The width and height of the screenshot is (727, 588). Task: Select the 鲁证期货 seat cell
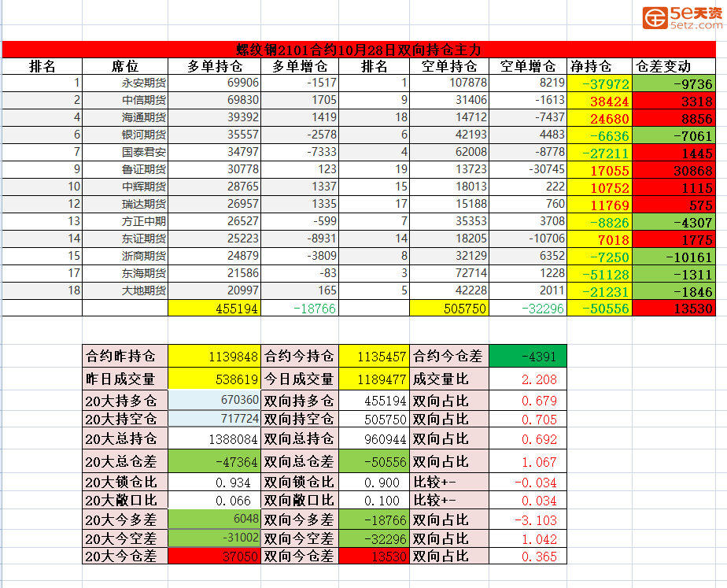pos(125,169)
